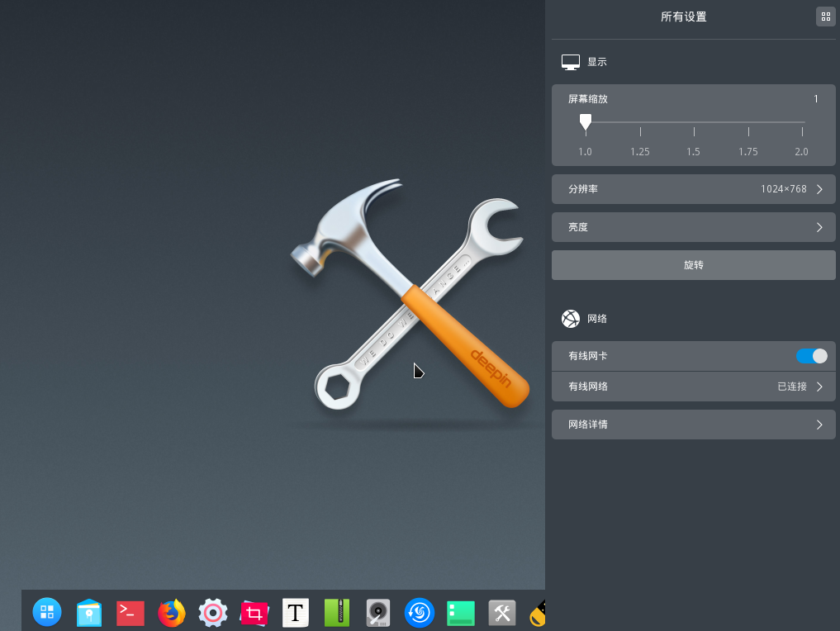Open the text editor T icon
840x631 pixels.
click(295, 612)
